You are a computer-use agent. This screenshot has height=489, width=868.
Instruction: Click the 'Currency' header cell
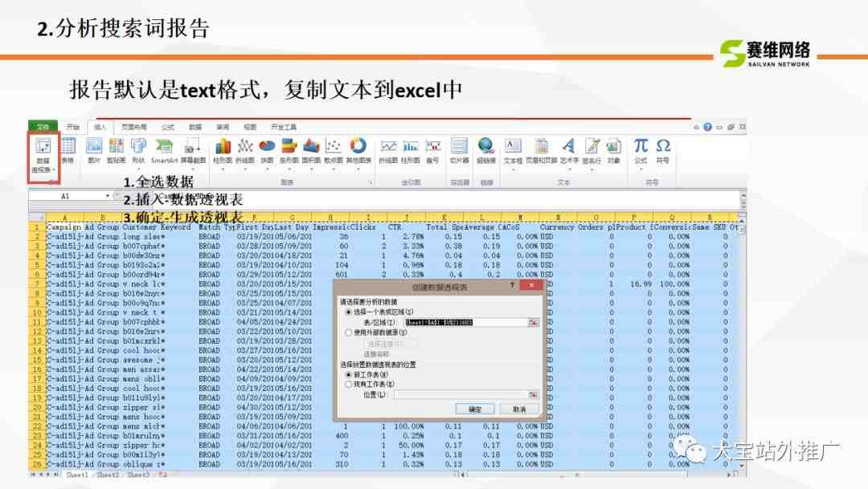(x=557, y=226)
